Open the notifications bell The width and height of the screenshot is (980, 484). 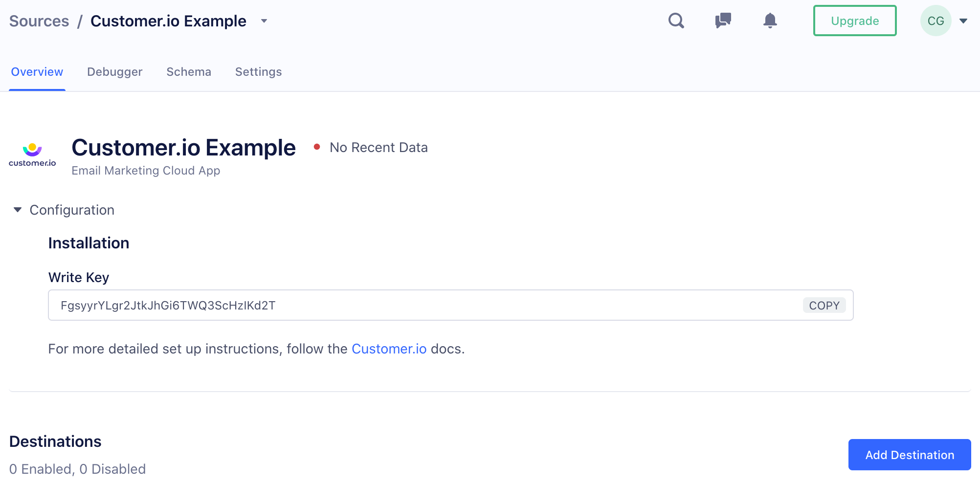pos(770,21)
